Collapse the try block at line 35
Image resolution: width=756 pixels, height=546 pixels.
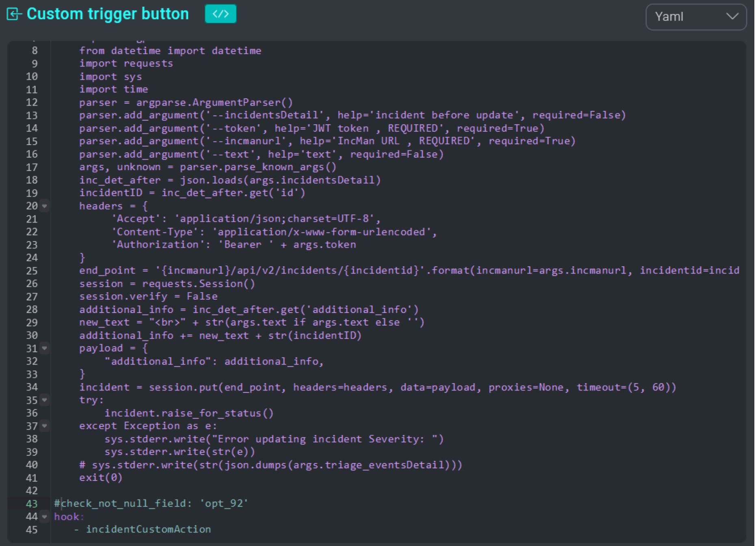pos(44,400)
